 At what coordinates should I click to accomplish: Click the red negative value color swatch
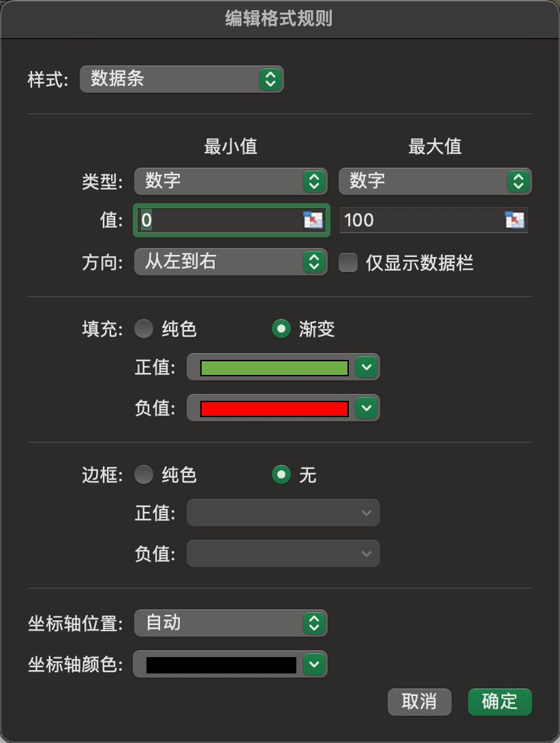[x=274, y=409]
